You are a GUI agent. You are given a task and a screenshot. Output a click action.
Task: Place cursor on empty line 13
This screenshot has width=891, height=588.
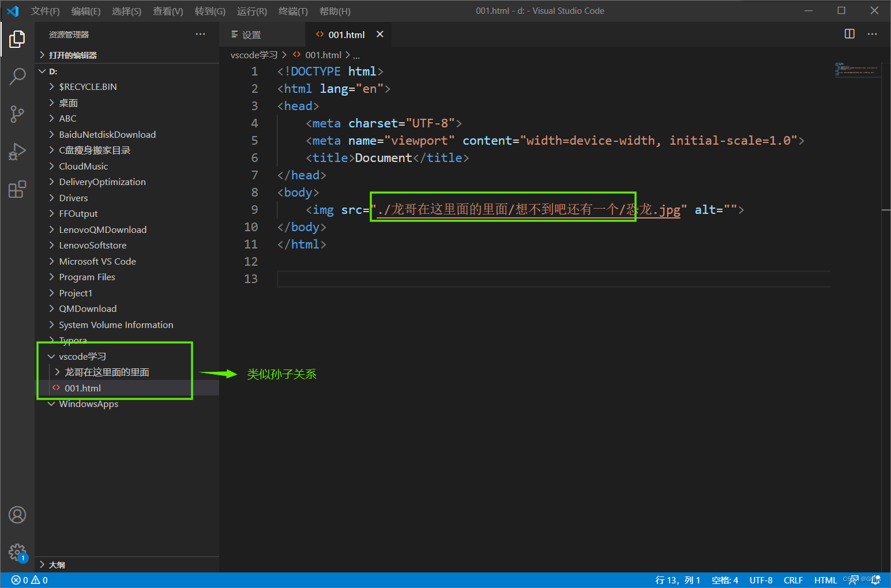[x=554, y=279]
